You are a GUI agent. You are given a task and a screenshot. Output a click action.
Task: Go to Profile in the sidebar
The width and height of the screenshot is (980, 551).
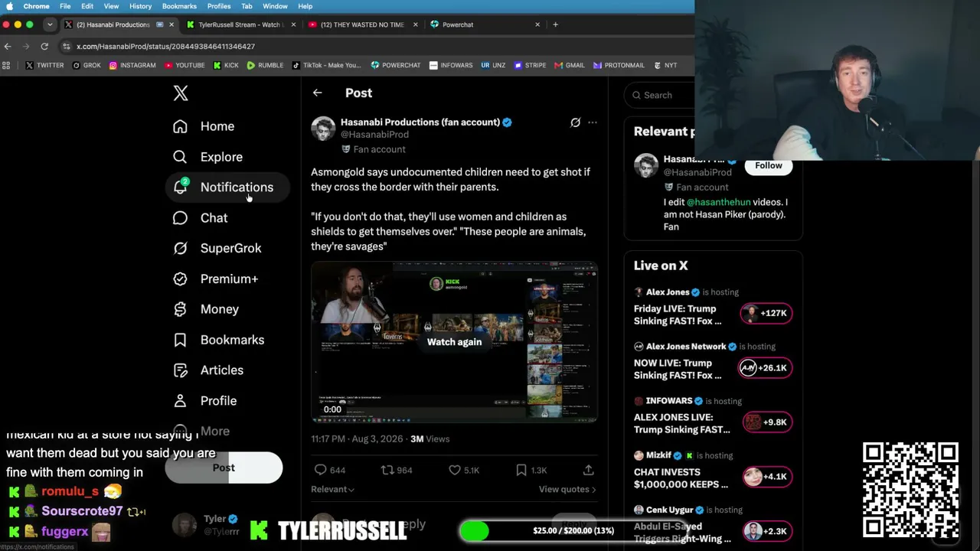(x=204, y=401)
